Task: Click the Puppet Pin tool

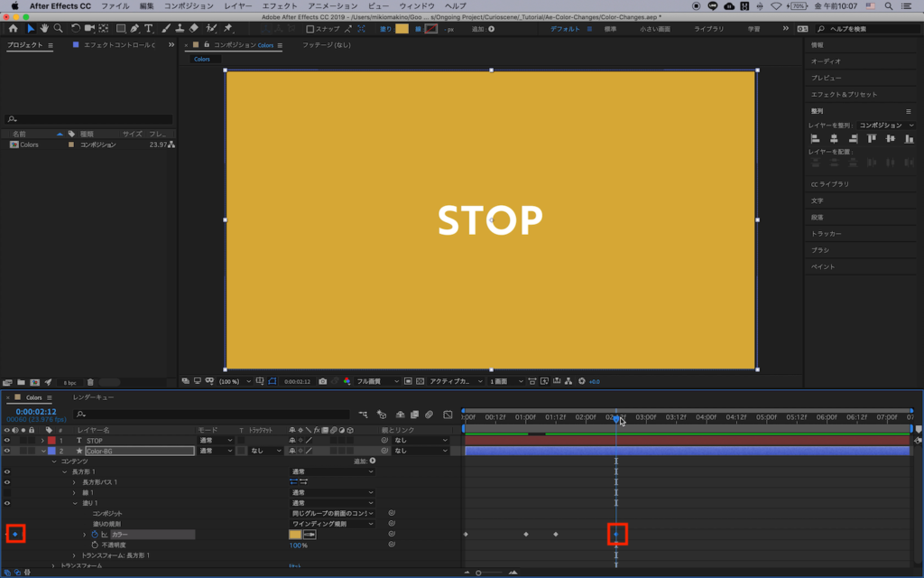Action: pyautogui.click(x=227, y=29)
